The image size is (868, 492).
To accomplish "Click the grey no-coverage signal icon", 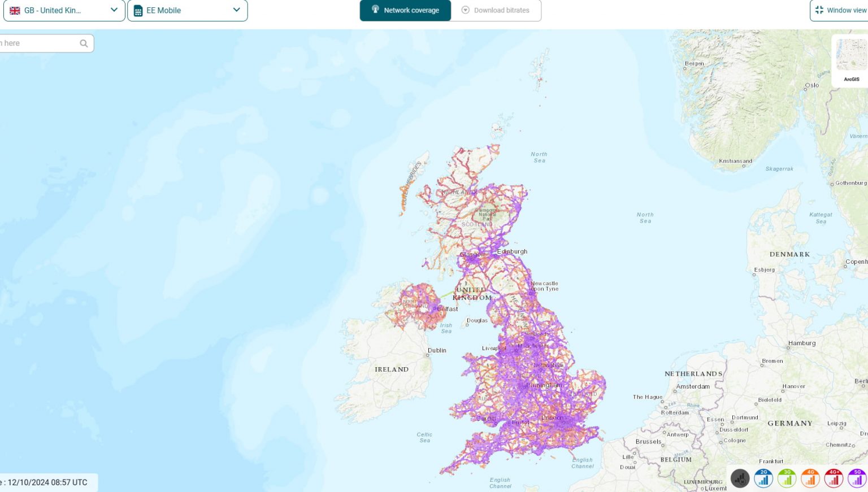I will [740, 478].
